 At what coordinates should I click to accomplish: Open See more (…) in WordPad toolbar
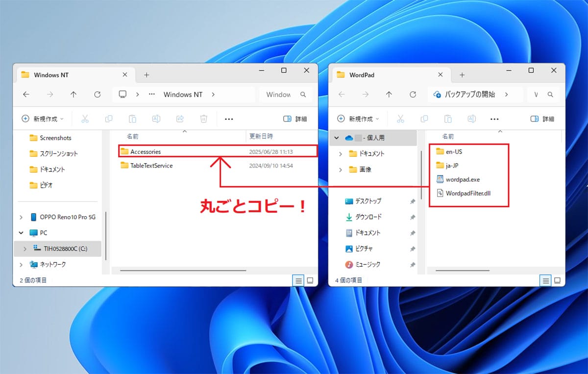tap(495, 119)
